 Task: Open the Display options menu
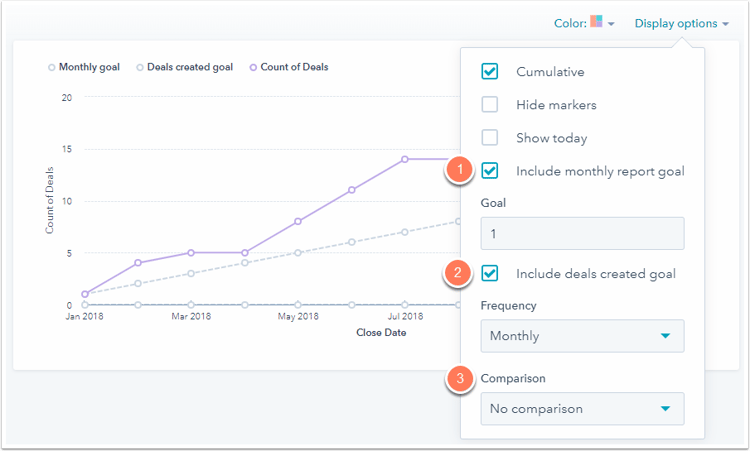[x=683, y=23]
